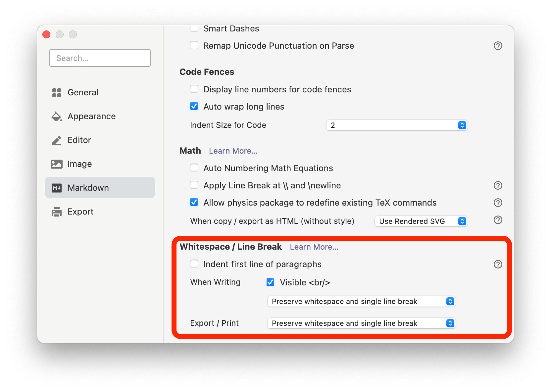Disable Auto wrap long lines
551x392 pixels.
point(194,106)
